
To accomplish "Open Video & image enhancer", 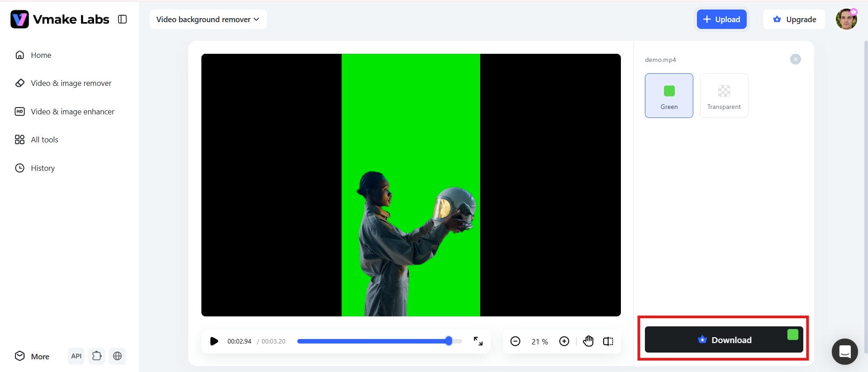I will pyautogui.click(x=65, y=112).
